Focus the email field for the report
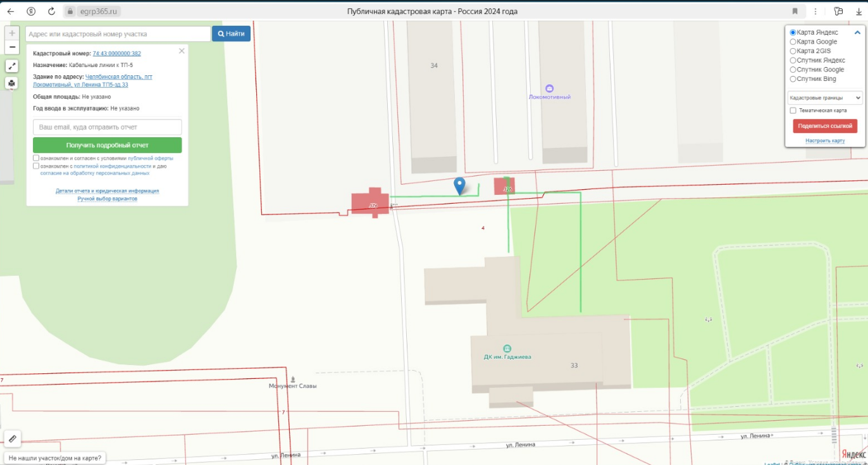868x465 pixels. pyautogui.click(x=107, y=127)
